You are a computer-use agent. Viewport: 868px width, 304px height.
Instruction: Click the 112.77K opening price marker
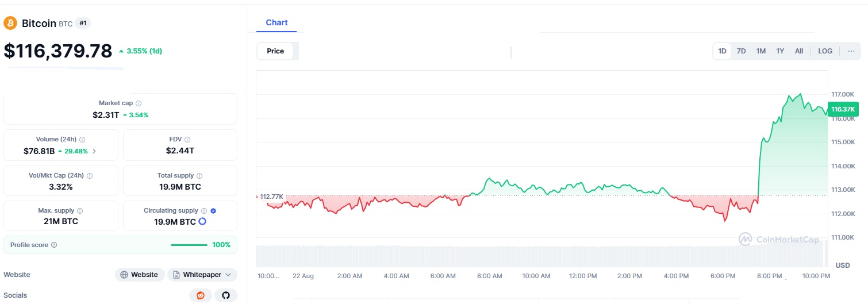point(271,197)
